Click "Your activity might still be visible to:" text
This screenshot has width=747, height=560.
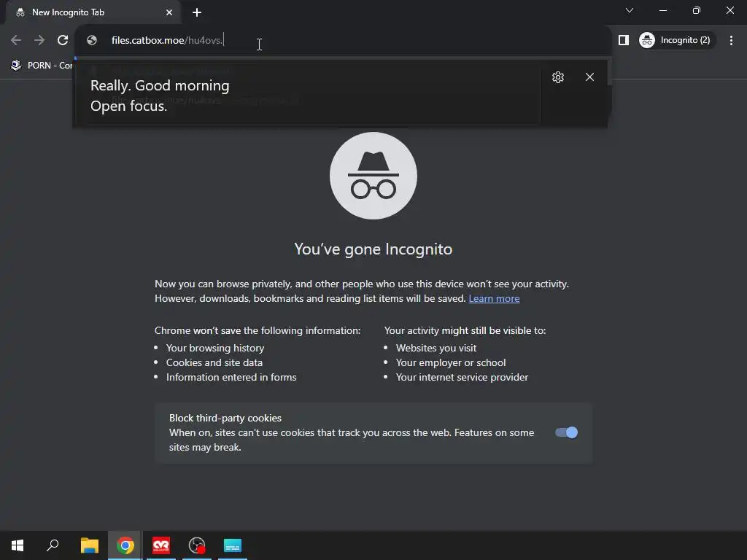click(x=465, y=330)
